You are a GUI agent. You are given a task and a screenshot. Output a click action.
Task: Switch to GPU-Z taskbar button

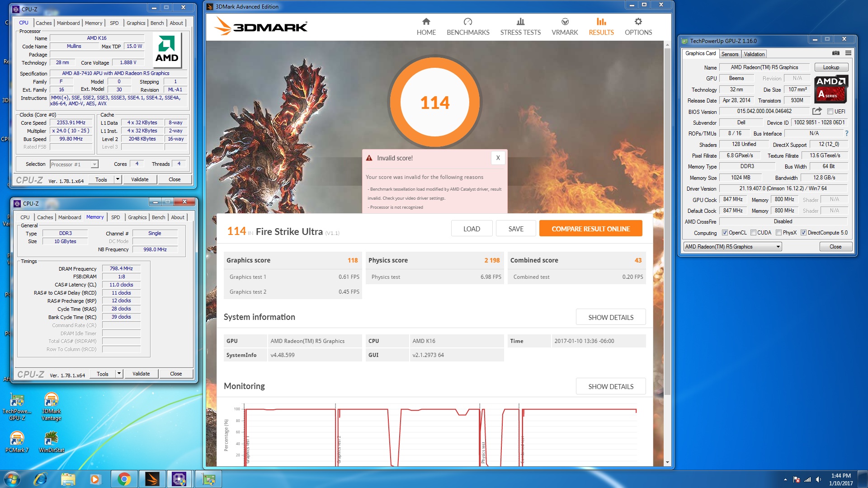[x=208, y=479]
